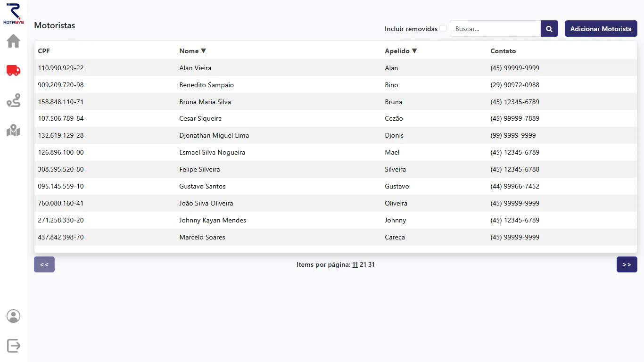Click the logout icon in sidebar

(13, 346)
